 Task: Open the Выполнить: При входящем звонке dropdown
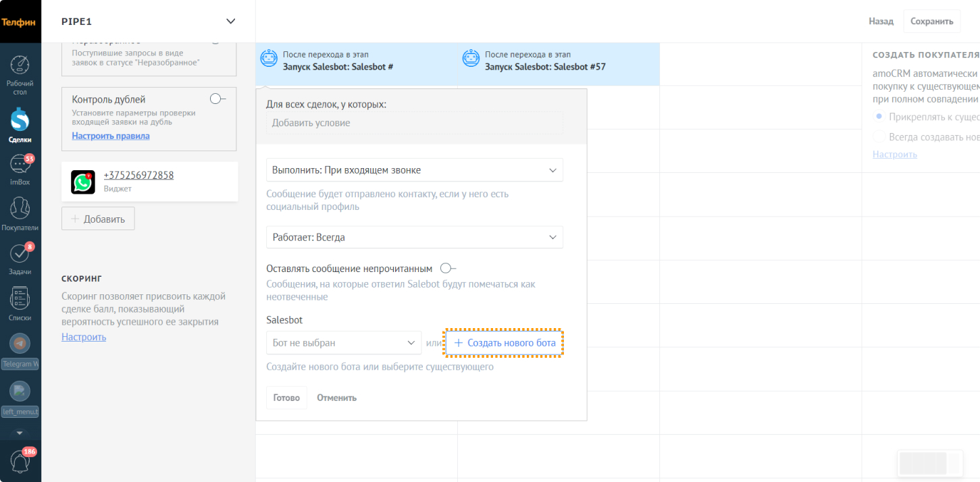(x=414, y=170)
